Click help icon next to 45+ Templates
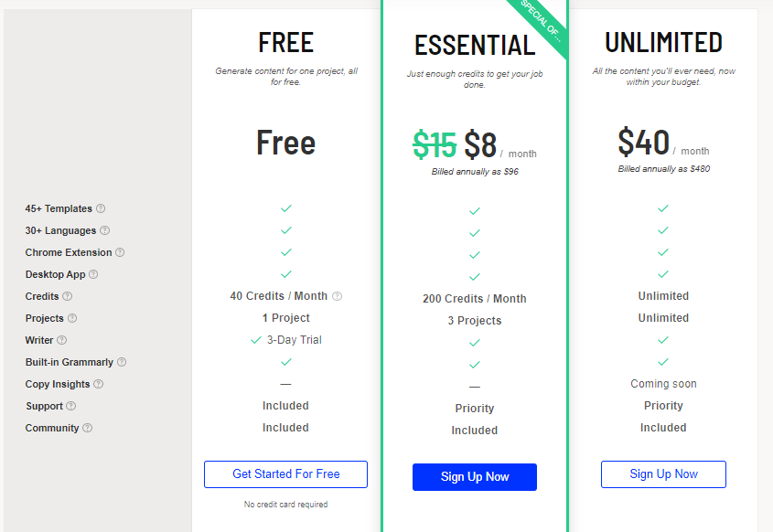 pos(101,208)
